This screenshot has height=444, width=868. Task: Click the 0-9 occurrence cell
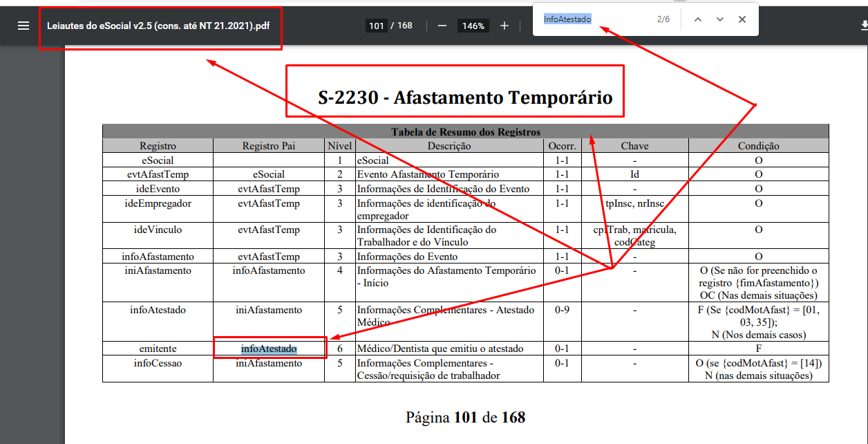pos(562,310)
